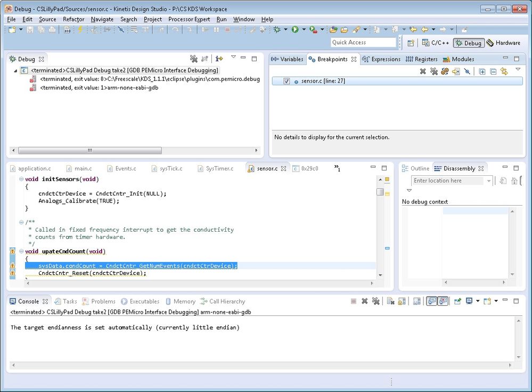Click Skip All Breakpoints in main toolbar
The image size is (532, 392).
[121, 30]
